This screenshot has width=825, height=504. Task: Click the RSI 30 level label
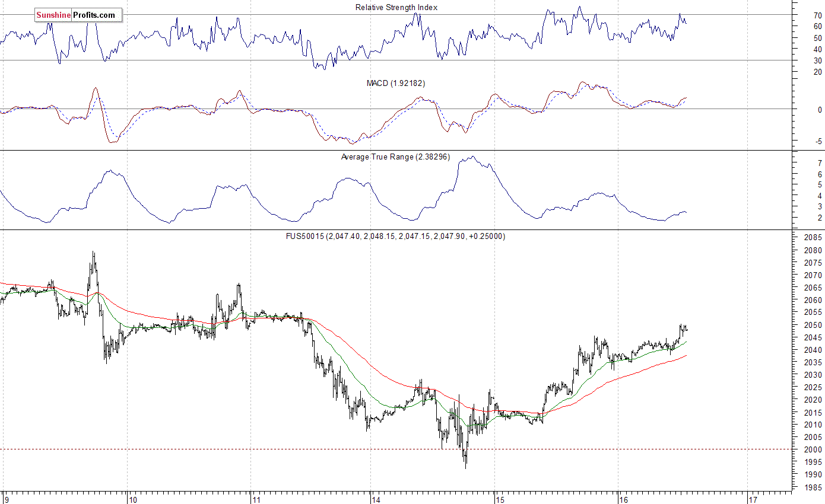(818, 61)
